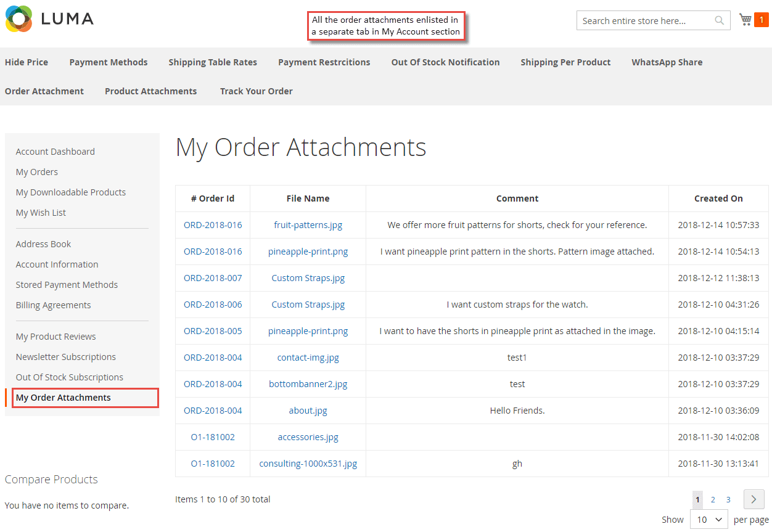Open contact-img.jpg file link
Viewport: 772px width, 532px height.
(x=308, y=358)
